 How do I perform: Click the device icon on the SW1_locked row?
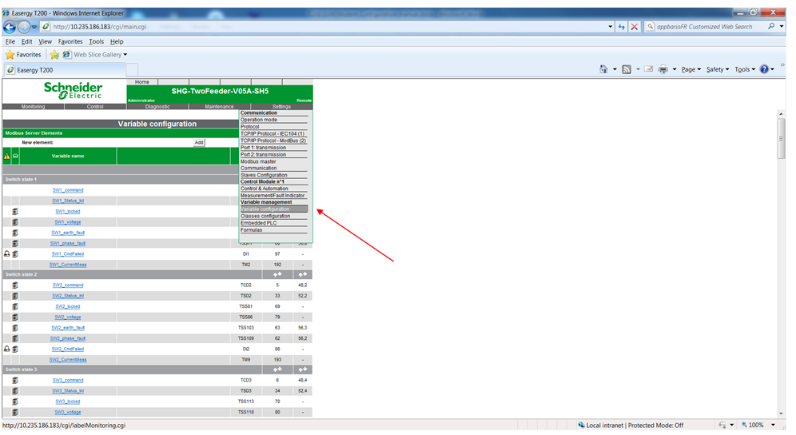(x=15, y=212)
